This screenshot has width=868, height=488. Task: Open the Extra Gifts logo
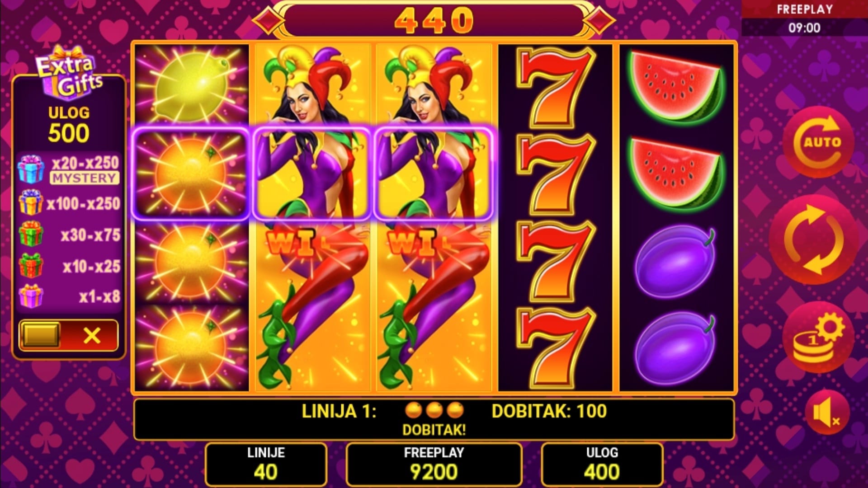(69, 72)
